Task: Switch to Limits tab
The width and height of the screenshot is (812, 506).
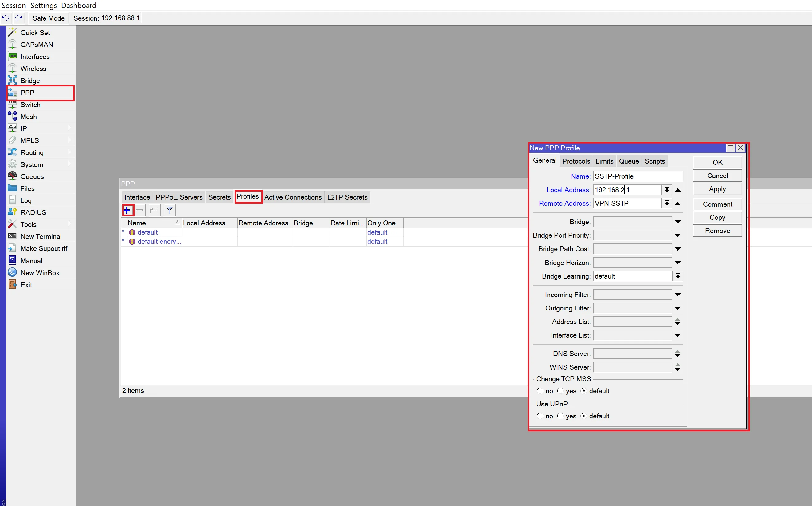Action: point(604,161)
